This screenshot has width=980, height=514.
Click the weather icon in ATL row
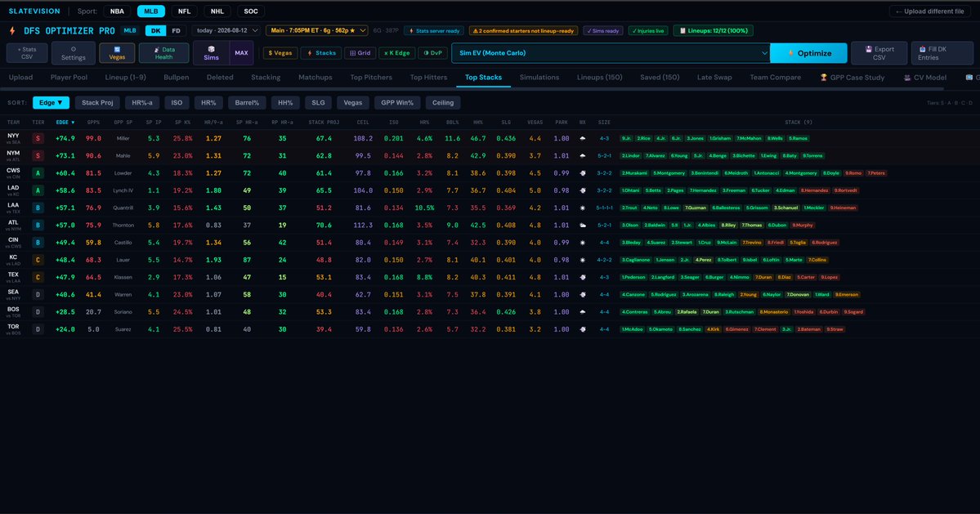583,226
